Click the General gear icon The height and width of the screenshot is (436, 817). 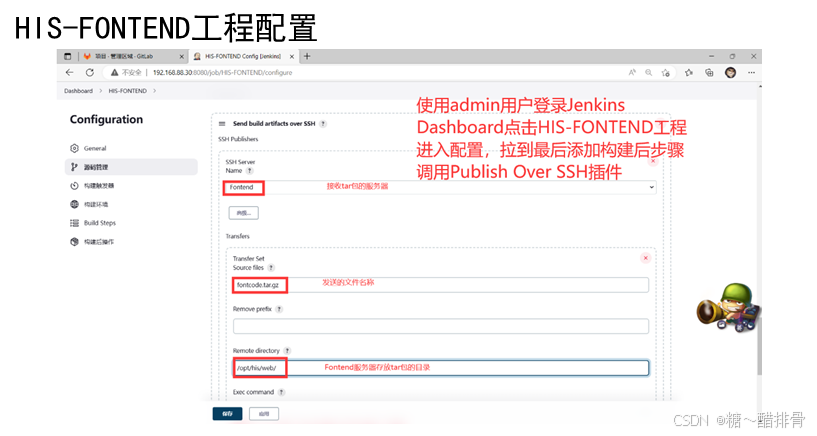[x=75, y=148]
